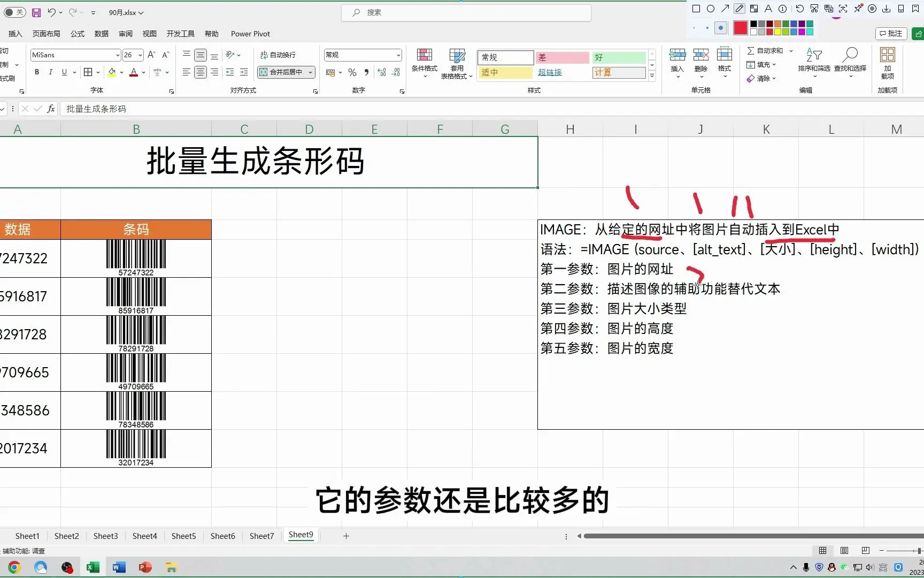Click the Comments (批注) button

tap(891, 34)
